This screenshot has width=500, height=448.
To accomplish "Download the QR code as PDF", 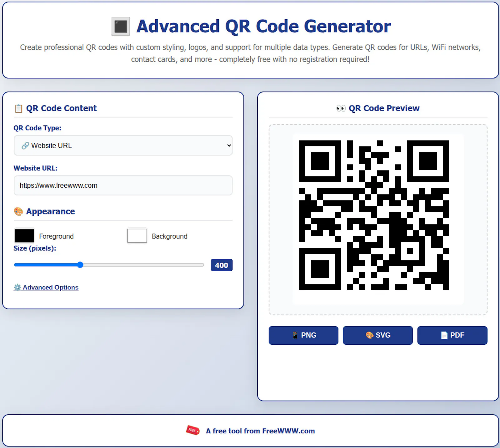I will (x=452, y=335).
